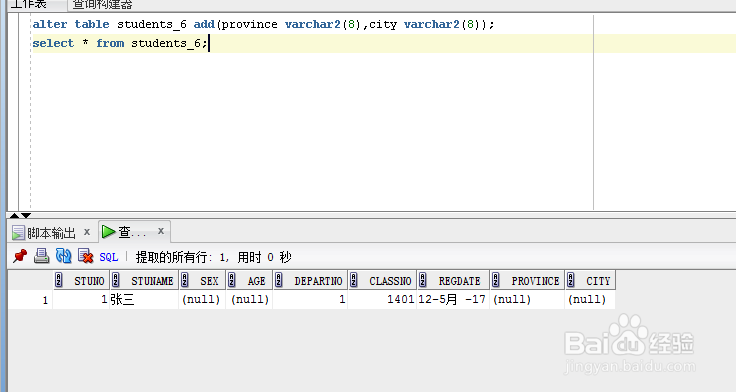Sort by CITY column header
Image resolution: width=736 pixels, height=392 pixels.
click(590, 281)
